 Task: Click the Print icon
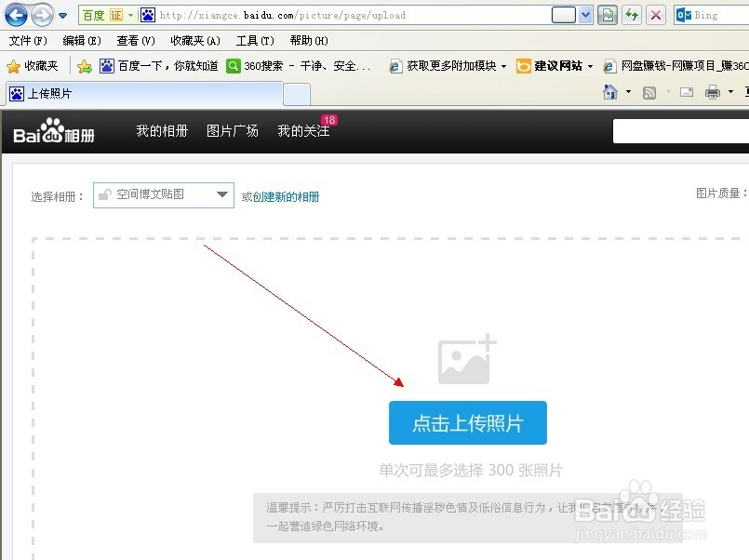click(712, 92)
